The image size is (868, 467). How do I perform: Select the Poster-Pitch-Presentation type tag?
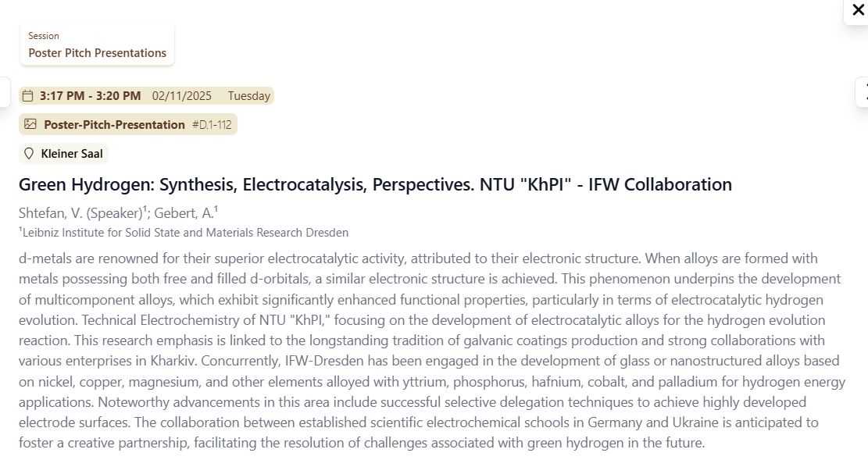click(x=115, y=124)
